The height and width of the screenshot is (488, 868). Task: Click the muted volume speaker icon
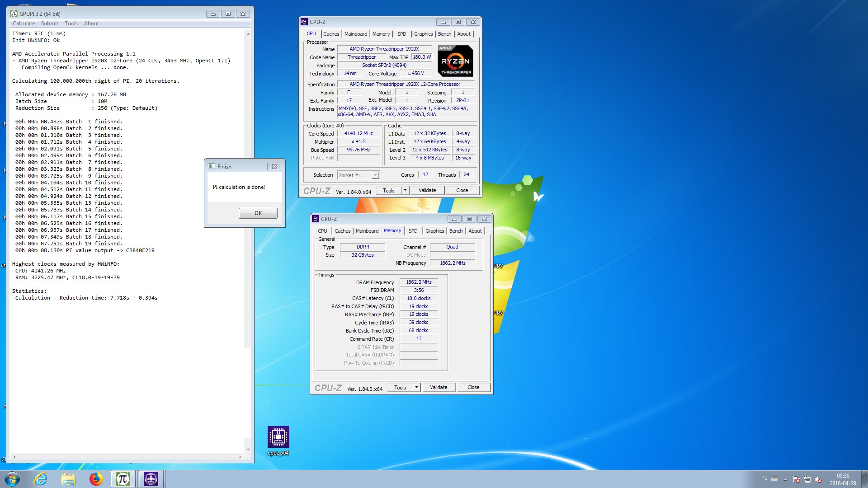818,479
